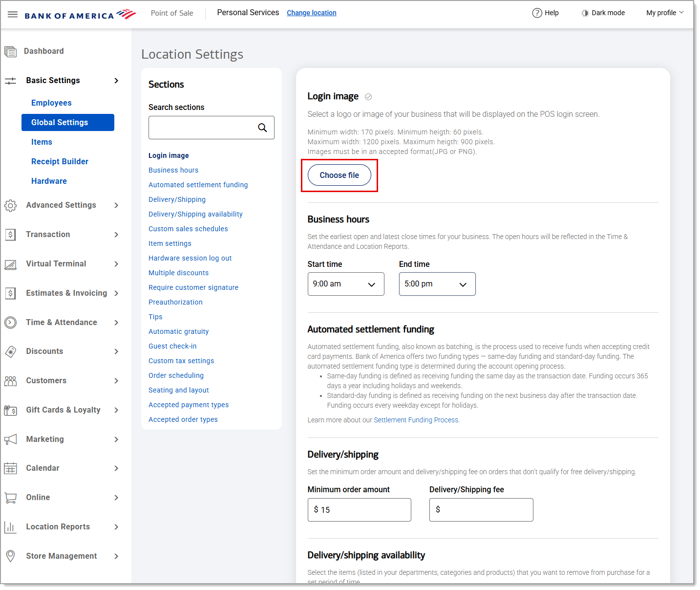Viewport: 700px width, 590px height.
Task: Open the hamburger navigation menu
Action: pos(13,14)
